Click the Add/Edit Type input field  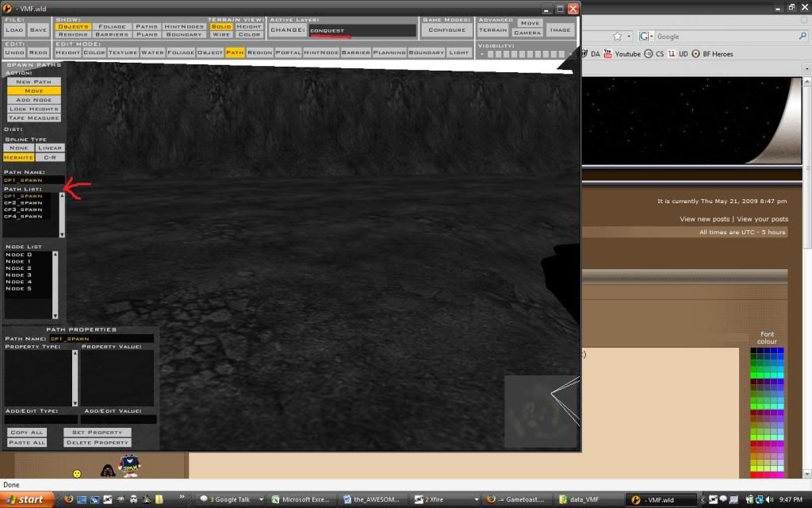point(41,419)
